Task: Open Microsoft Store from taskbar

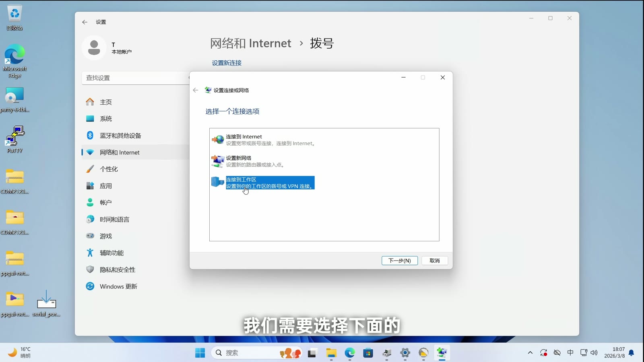Action: [368, 353]
